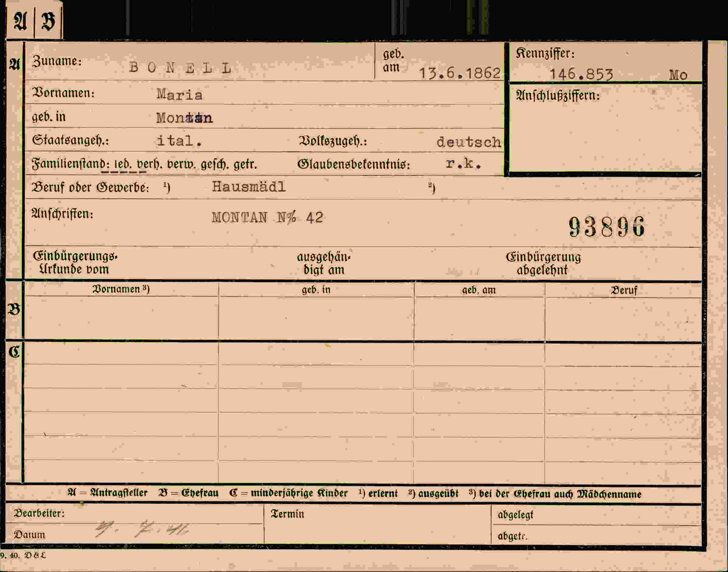Click the 'abgetr.' label
Viewport: 728px width, 572px height.
513,536
